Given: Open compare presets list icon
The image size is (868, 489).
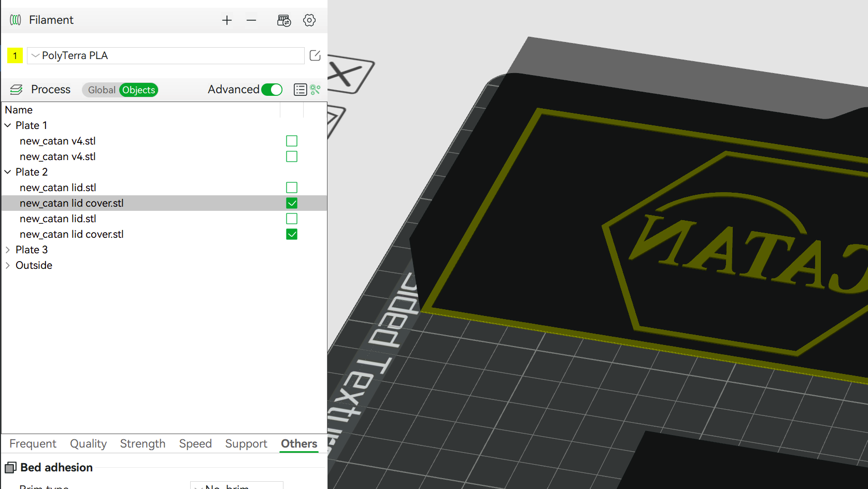Looking at the screenshot, I should [x=301, y=90].
